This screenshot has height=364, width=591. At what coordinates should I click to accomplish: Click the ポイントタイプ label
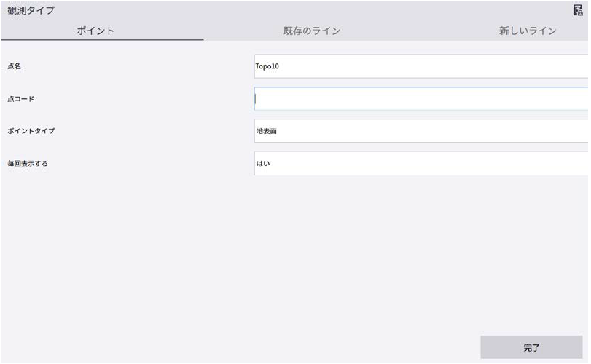coord(31,131)
